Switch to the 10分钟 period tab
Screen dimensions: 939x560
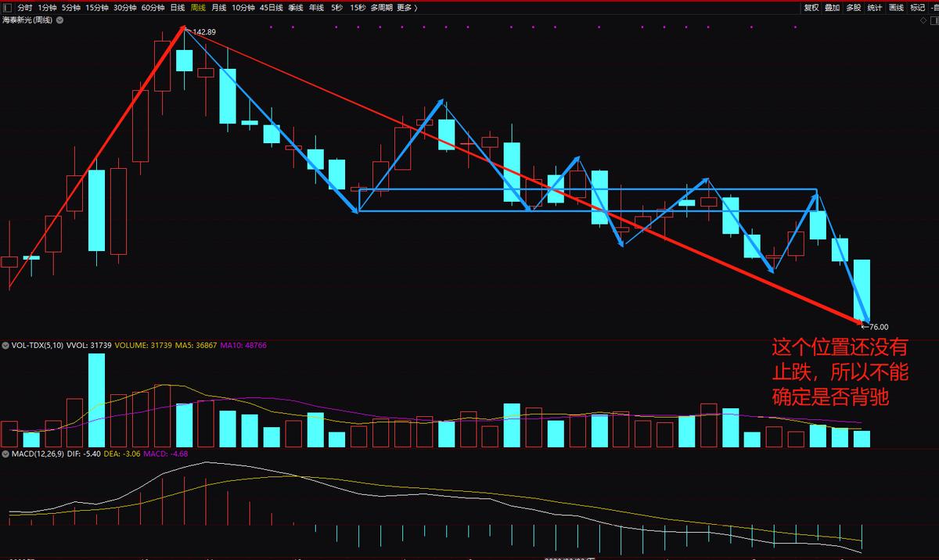[x=243, y=8]
